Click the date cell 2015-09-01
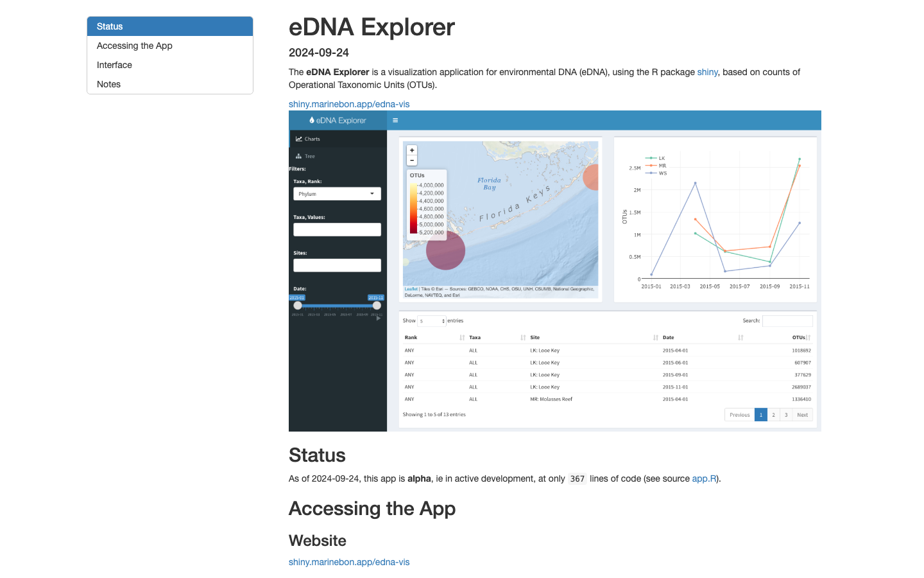 pyautogui.click(x=675, y=375)
